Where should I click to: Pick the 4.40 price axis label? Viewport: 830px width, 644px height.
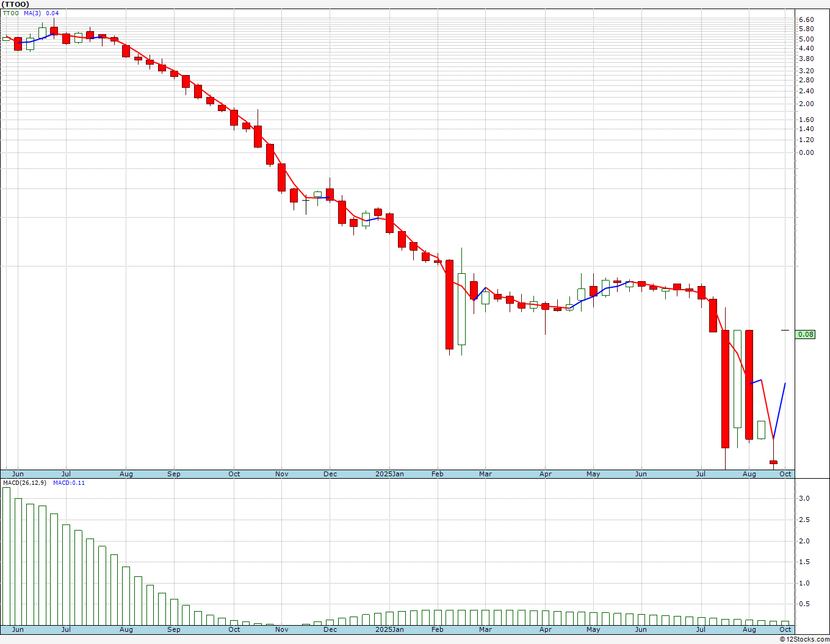(806, 48)
